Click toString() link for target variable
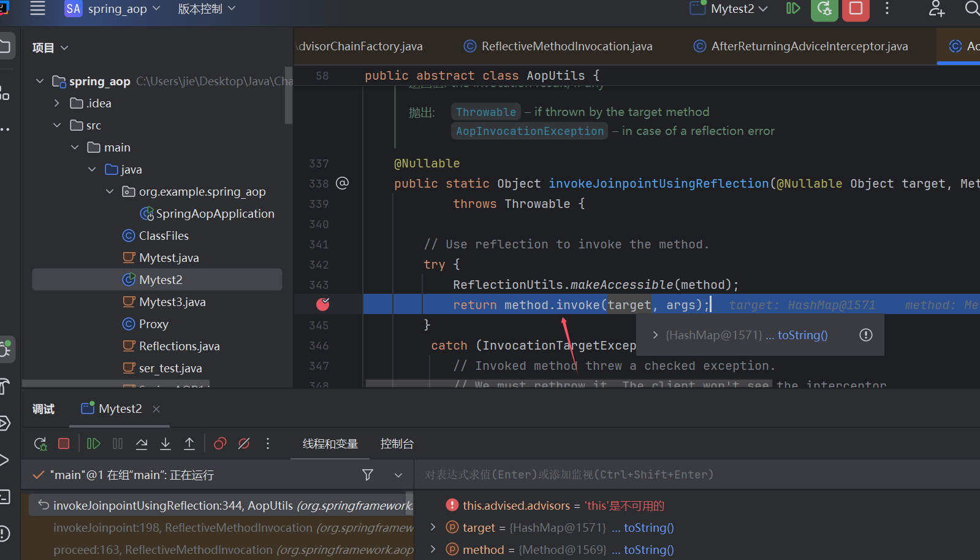The image size is (980, 560). 649,527
